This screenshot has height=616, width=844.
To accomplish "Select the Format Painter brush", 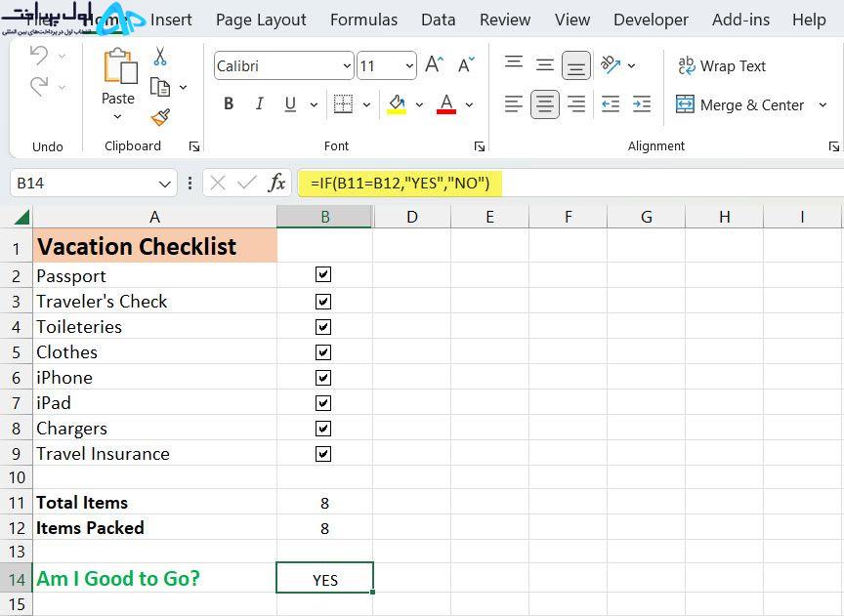I will (x=160, y=117).
